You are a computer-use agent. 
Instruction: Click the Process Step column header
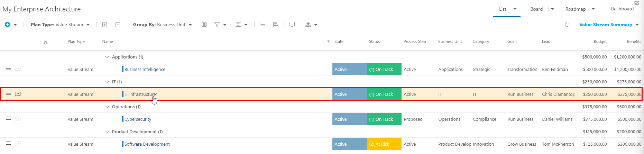click(415, 42)
